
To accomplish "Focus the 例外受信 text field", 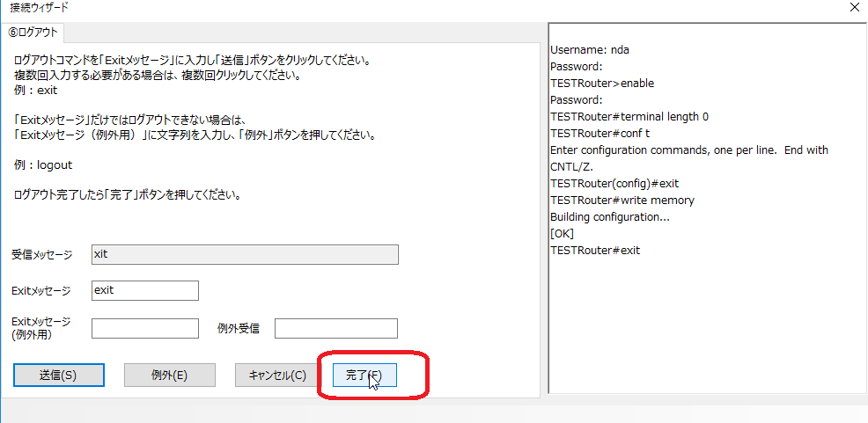I will [x=335, y=328].
